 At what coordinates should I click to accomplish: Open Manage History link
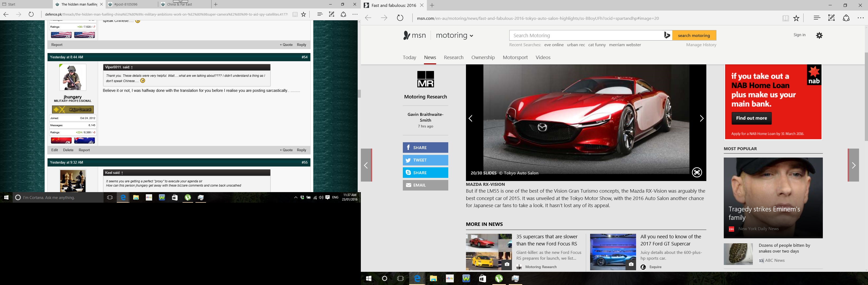coord(701,45)
